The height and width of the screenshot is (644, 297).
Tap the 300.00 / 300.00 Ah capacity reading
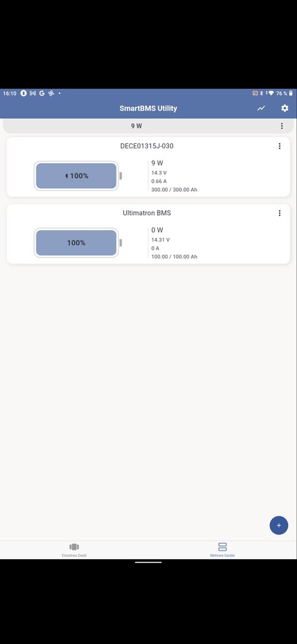(175, 190)
